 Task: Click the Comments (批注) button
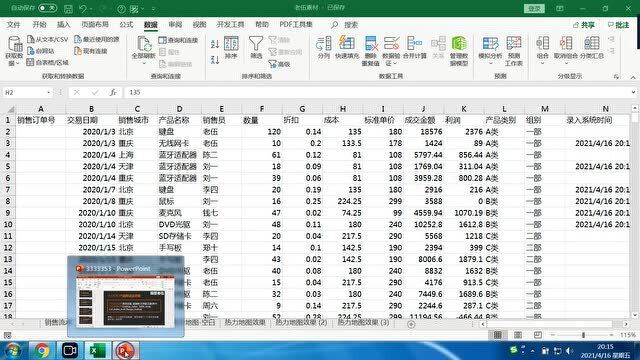pyautogui.click(x=618, y=25)
